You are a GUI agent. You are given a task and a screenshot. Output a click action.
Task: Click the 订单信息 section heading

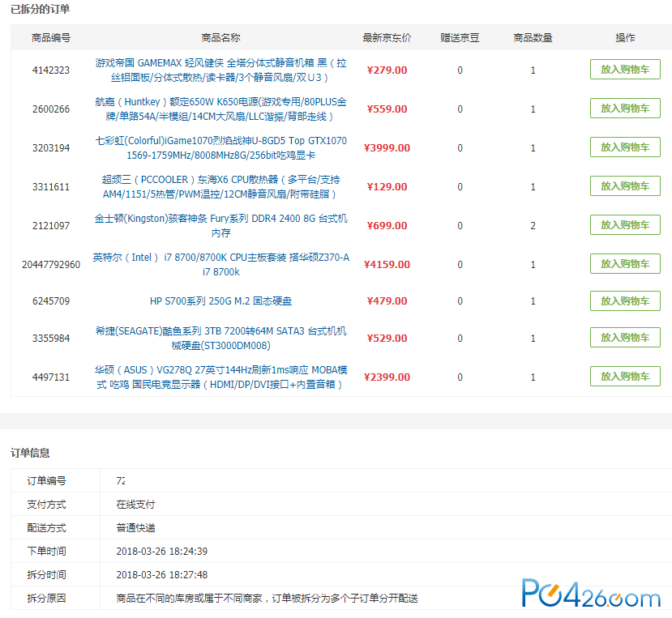pos(30,453)
